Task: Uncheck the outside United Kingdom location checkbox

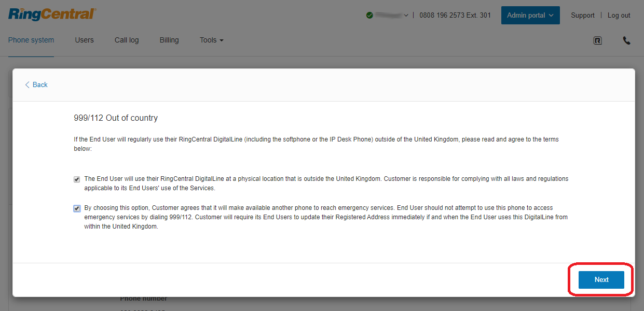Action: pos(77,179)
